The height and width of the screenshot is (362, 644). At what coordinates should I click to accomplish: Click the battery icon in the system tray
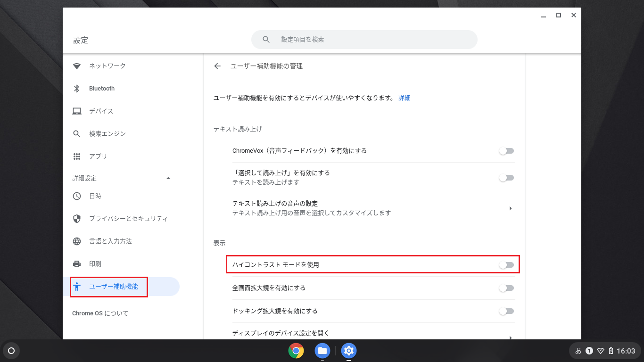(611, 351)
